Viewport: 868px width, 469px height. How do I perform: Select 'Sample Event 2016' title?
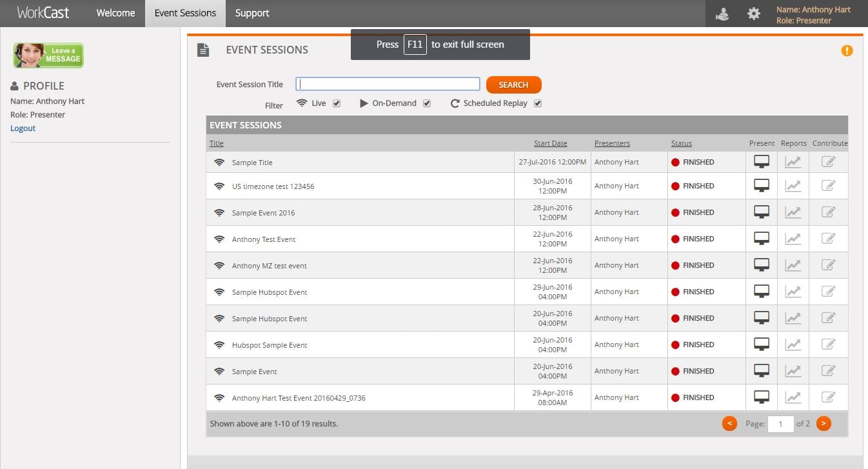(263, 213)
